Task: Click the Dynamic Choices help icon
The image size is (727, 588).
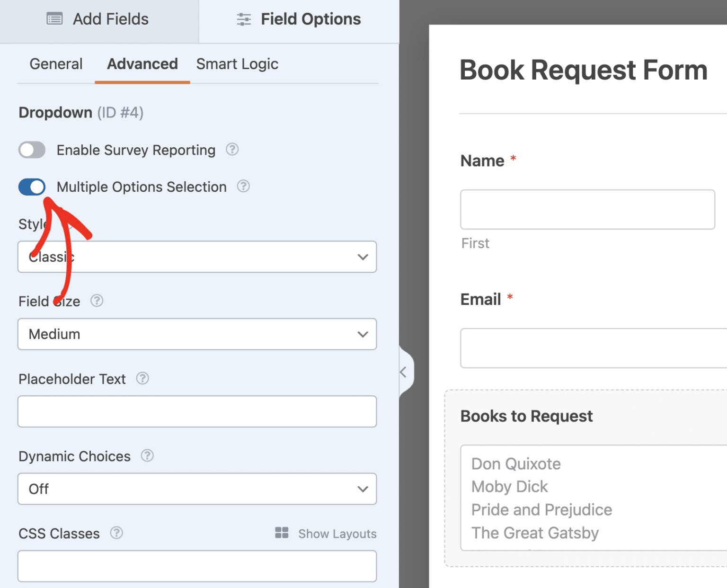Action: point(147,456)
